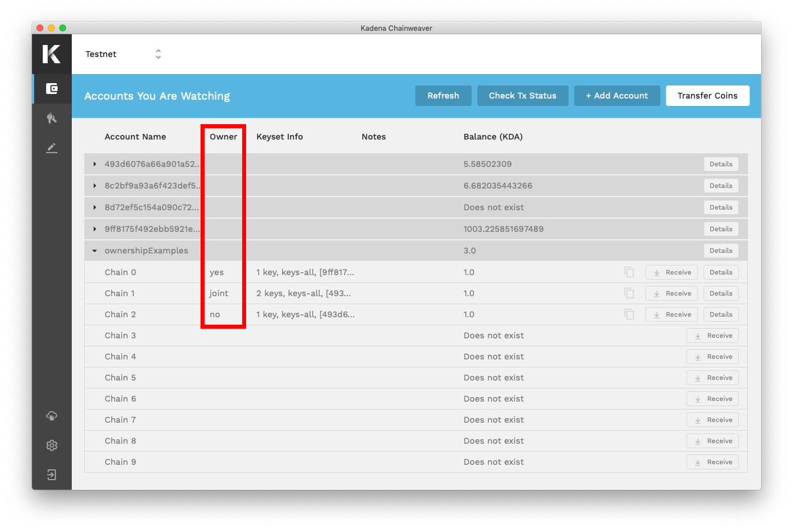793x532 pixels.
Task: Expand the 9ff8175f492ebb5921e account row
Action: click(95, 229)
